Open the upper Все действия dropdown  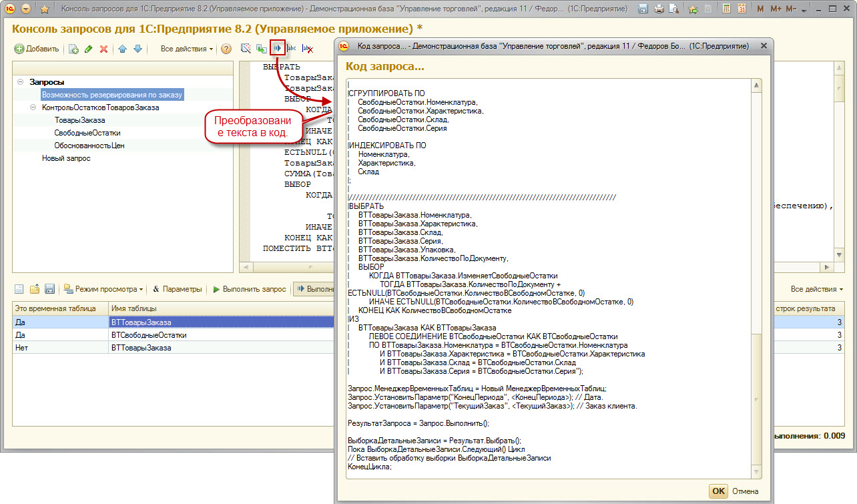coord(187,49)
